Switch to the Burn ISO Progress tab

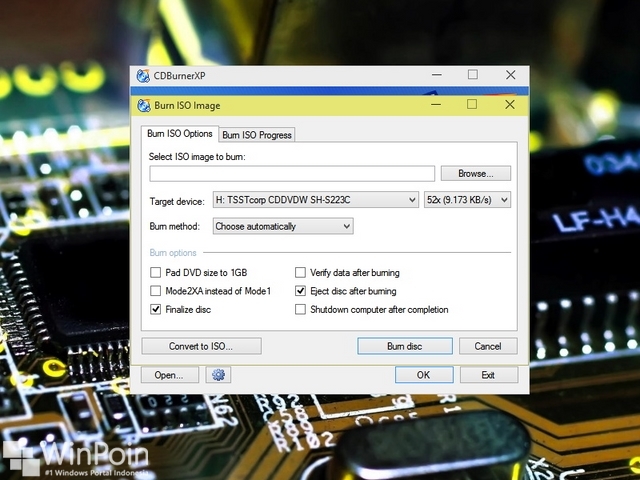pyautogui.click(x=257, y=135)
